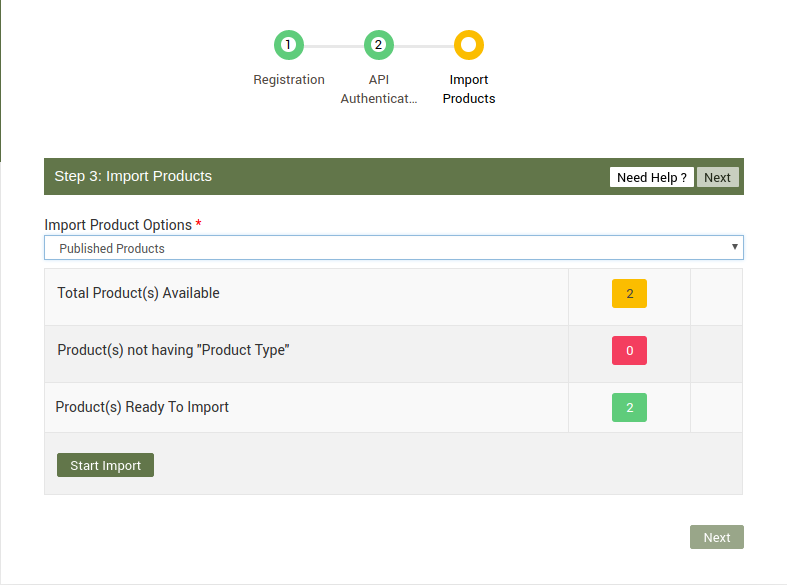
Task: Click the yellow total products count badge
Action: coord(629,294)
